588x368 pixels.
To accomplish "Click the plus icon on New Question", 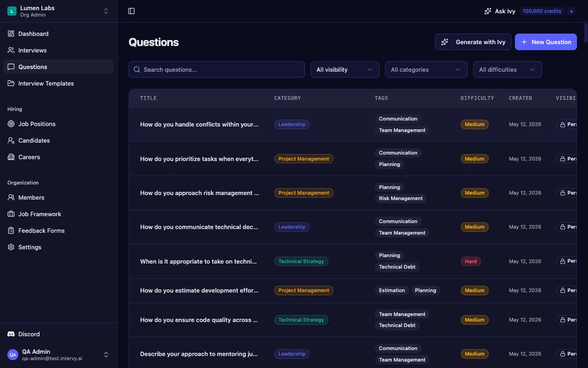I will (524, 42).
